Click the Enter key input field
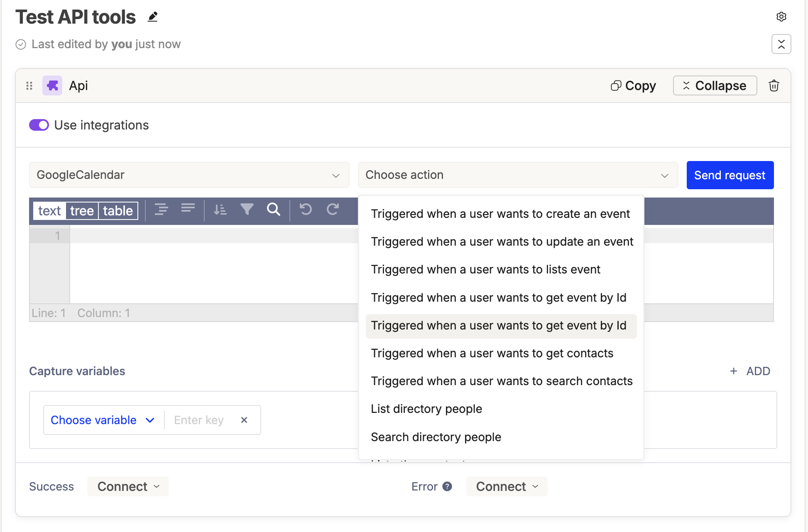This screenshot has height=532, width=808. click(x=199, y=420)
